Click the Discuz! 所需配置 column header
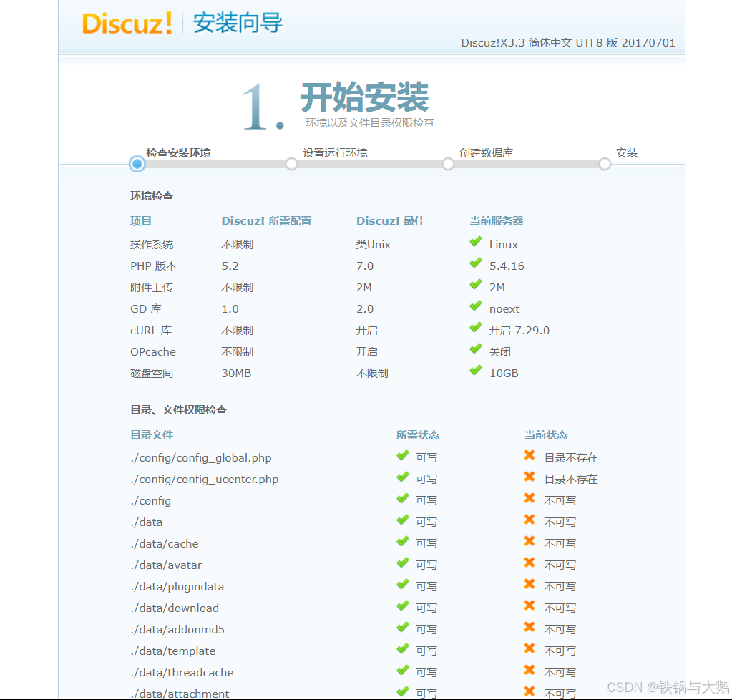The height and width of the screenshot is (700, 732). tap(267, 221)
